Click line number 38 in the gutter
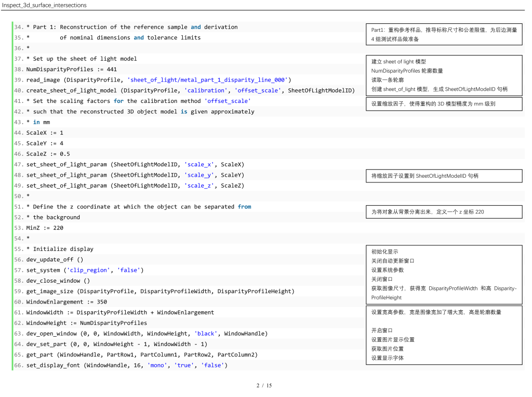Screen dimensions: 532x397 pos(18,69)
